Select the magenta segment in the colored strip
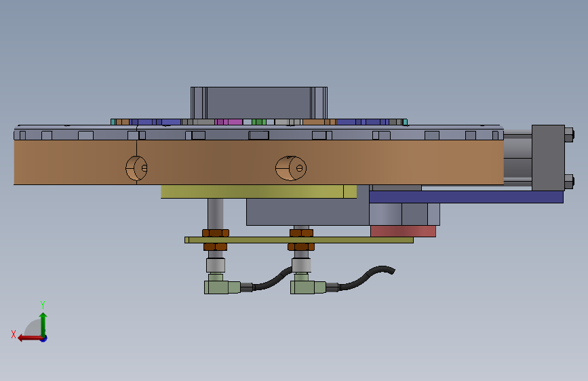The width and height of the screenshot is (588, 381). [x=229, y=122]
